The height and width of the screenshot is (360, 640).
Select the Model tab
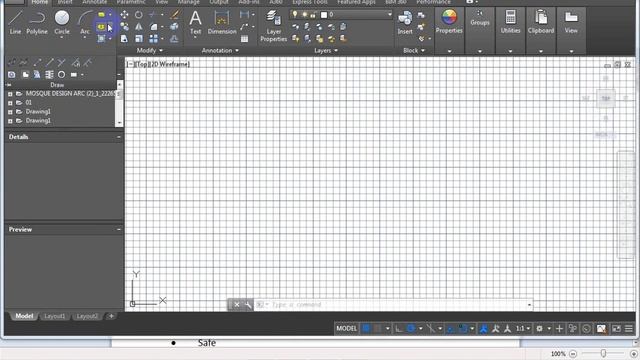coord(24,316)
